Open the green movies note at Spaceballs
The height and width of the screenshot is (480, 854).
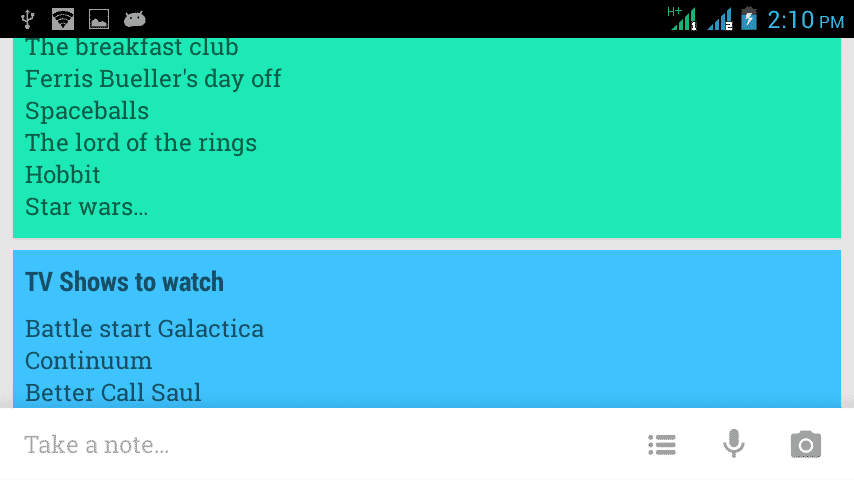coord(87,111)
